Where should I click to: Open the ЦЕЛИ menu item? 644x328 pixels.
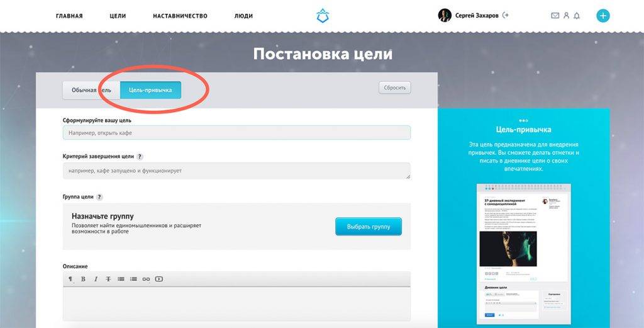[x=118, y=16]
